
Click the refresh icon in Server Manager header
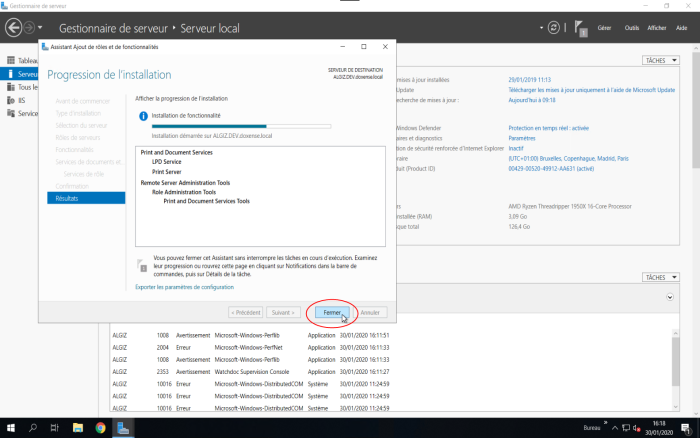pos(553,29)
